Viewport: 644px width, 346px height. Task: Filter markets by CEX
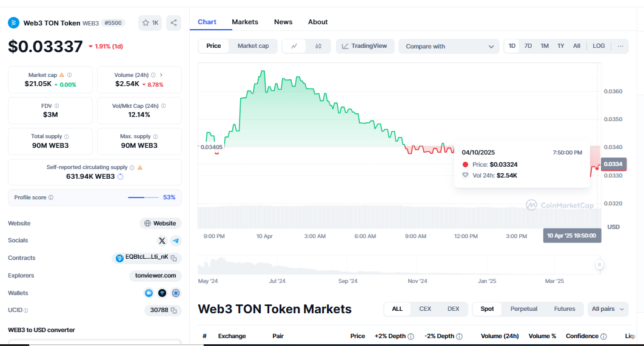(425, 309)
